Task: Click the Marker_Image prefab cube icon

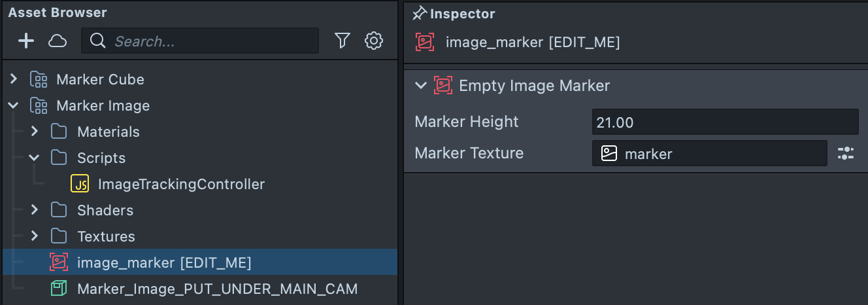Action: pyautogui.click(x=59, y=289)
